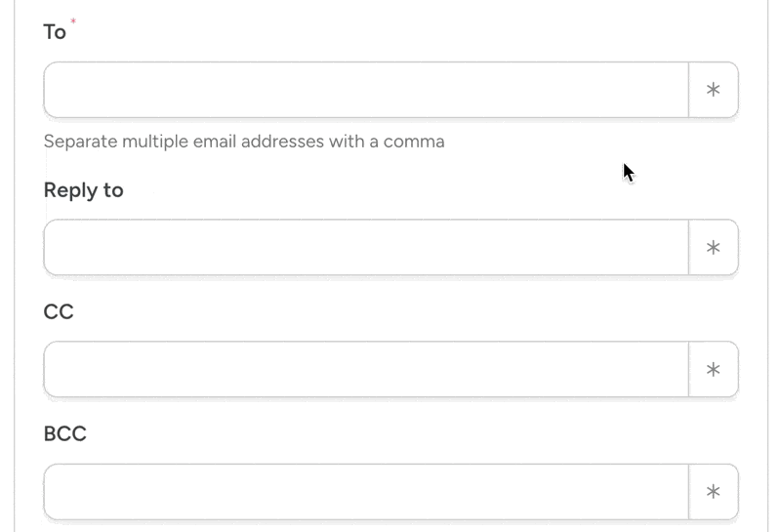Place cursor in the required To recipients box
Image resolution: width=781 pixels, height=532 pixels.
[x=366, y=90]
